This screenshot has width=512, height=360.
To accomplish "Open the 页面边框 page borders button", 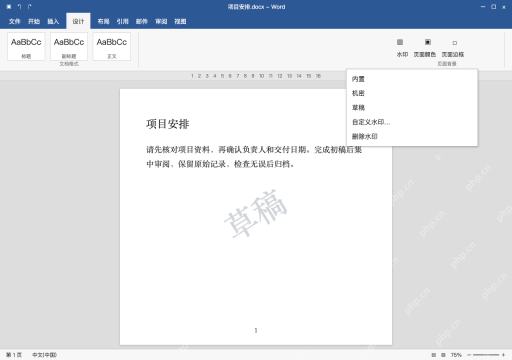I will coord(453,48).
